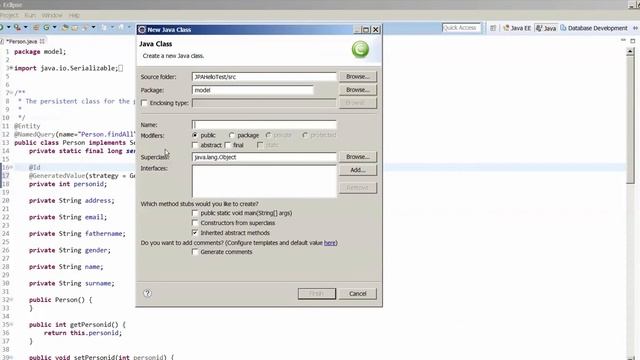This screenshot has width=640, height=360.
Task: Open the dropdown beside the Search toolbar icon
Action: (93, 28)
